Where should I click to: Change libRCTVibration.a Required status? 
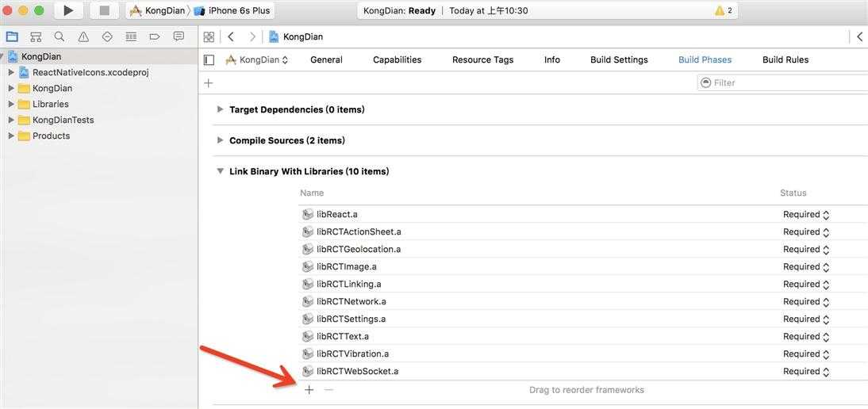coord(806,354)
